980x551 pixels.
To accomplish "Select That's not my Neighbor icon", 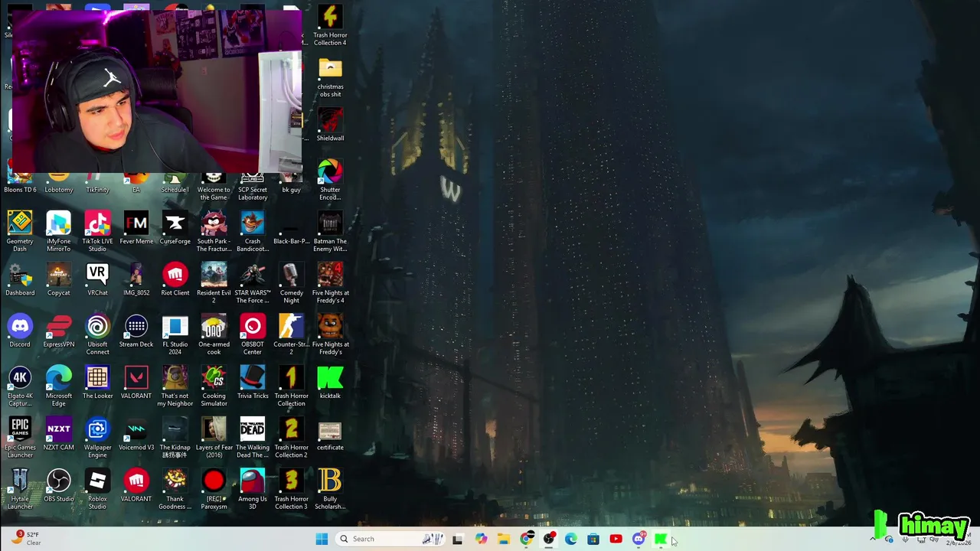I will coord(175,386).
